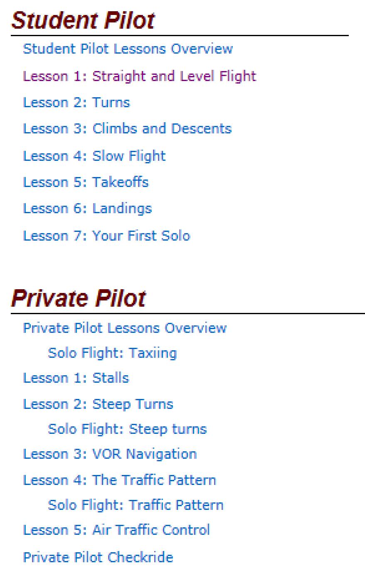This screenshot has height=588, width=365.
Task: Select Lesson 4: The Traffic Pattern
Action: coord(120,480)
